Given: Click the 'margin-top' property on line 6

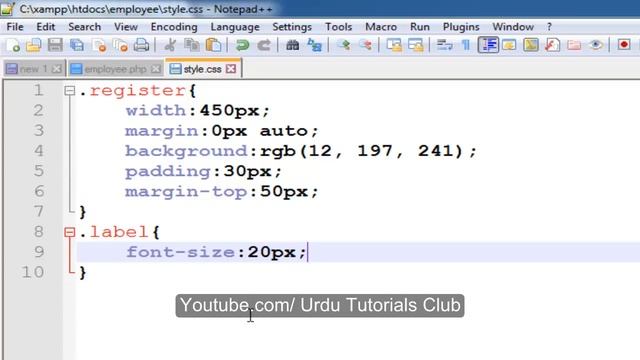Looking at the screenshot, I should 186,191.
